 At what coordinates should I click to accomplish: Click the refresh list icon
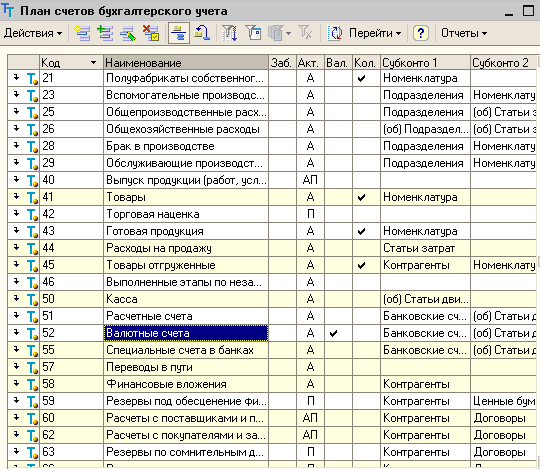(334, 33)
